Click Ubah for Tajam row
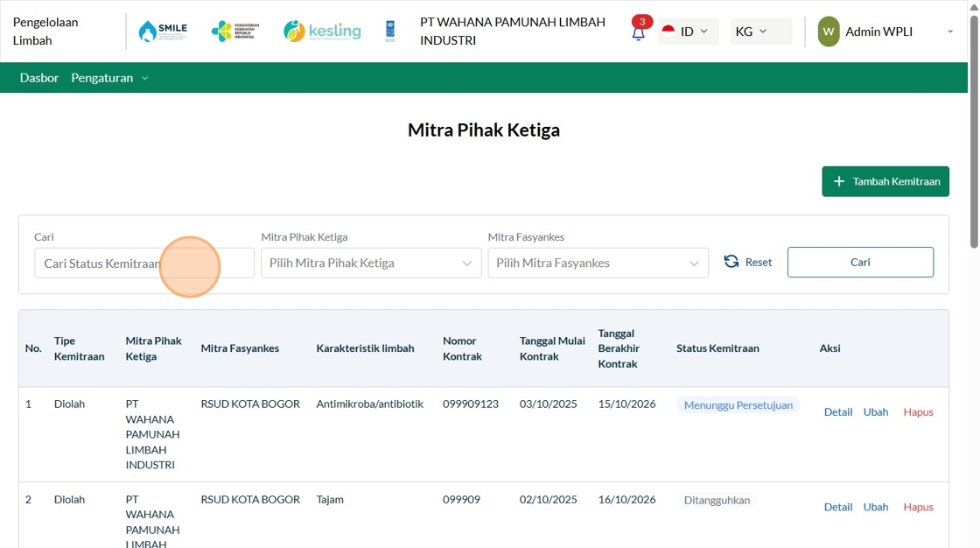980x548 pixels. tap(876, 507)
